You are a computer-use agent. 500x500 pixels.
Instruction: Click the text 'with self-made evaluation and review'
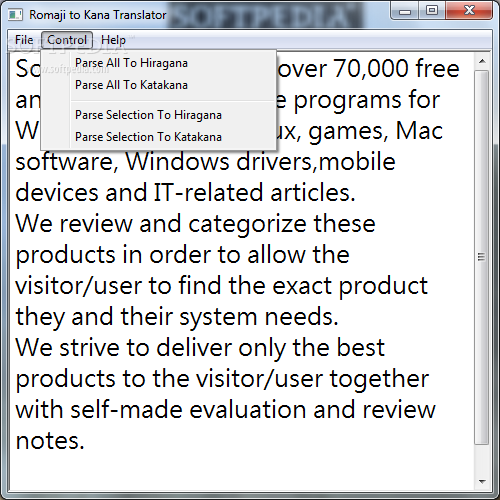point(225,410)
